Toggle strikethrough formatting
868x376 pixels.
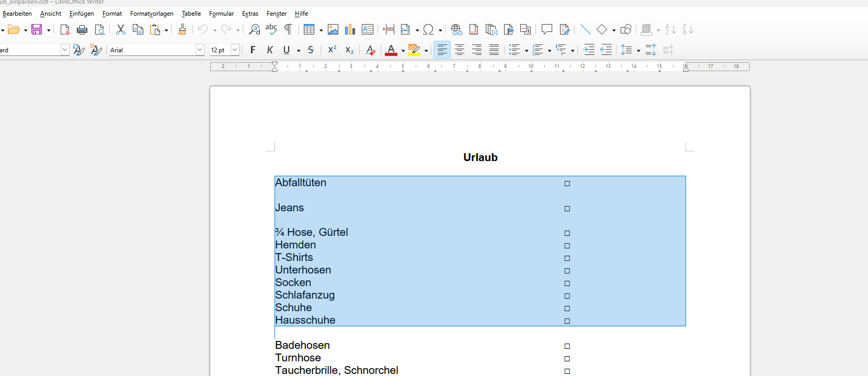click(x=311, y=50)
